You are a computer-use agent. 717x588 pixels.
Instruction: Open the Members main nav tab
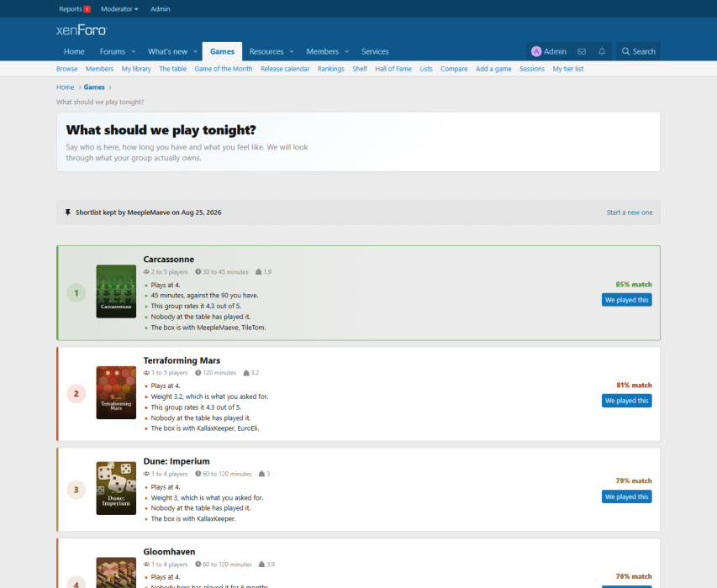[323, 51]
